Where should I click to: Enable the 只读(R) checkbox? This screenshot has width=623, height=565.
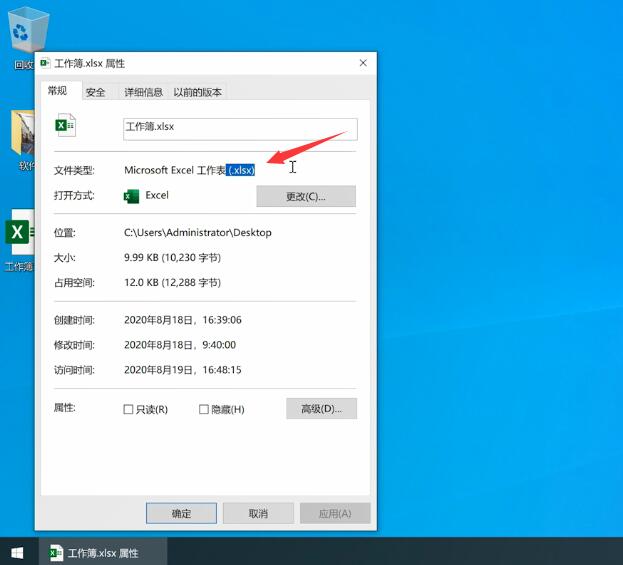tap(128, 409)
